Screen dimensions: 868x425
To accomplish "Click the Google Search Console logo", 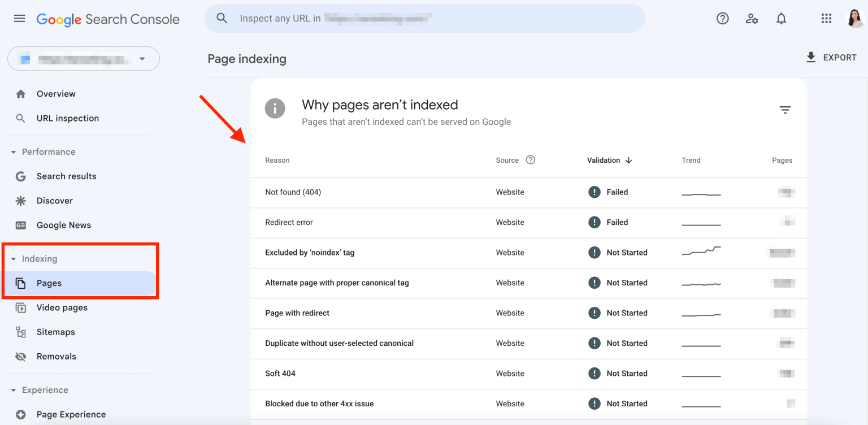I will coord(108,19).
